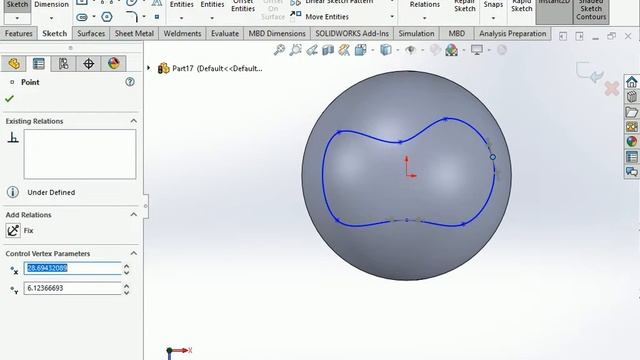
Task: Open View Settings monitor icon
Action: pos(476,50)
